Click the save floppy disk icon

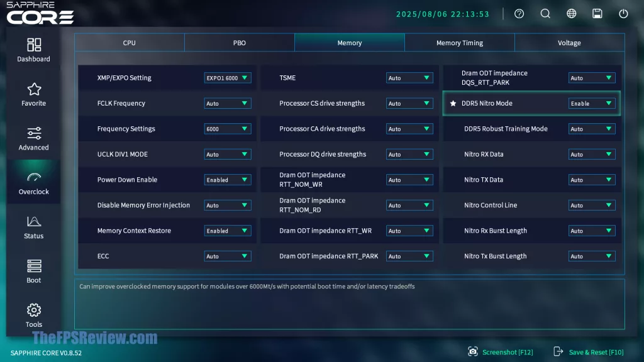(597, 14)
